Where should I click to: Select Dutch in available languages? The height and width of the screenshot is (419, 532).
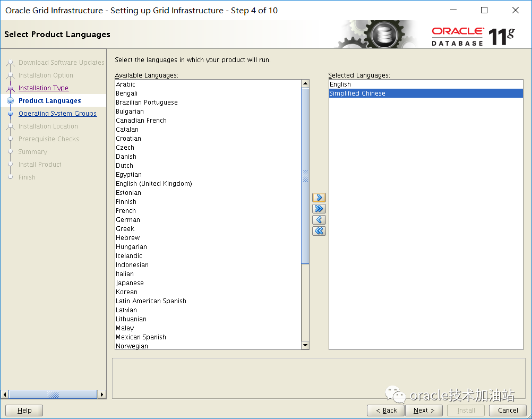(208, 166)
